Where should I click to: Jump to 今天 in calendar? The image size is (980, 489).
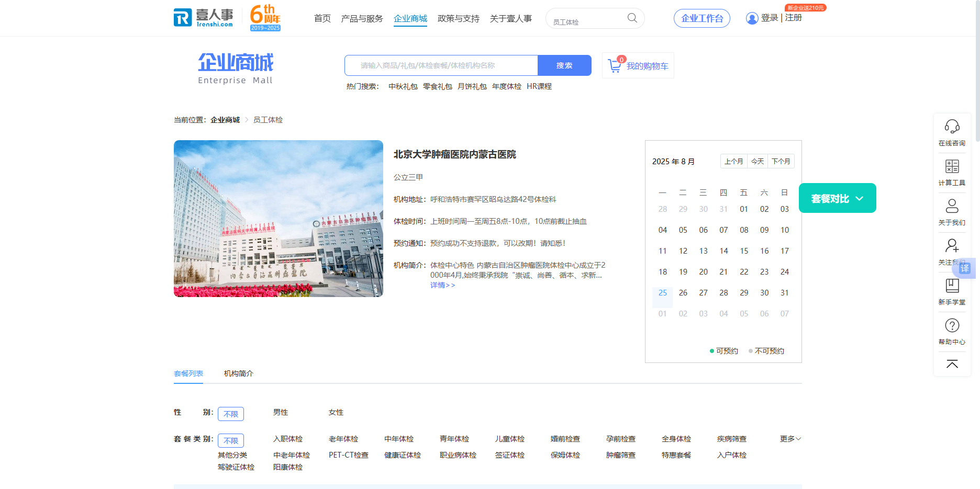758,161
